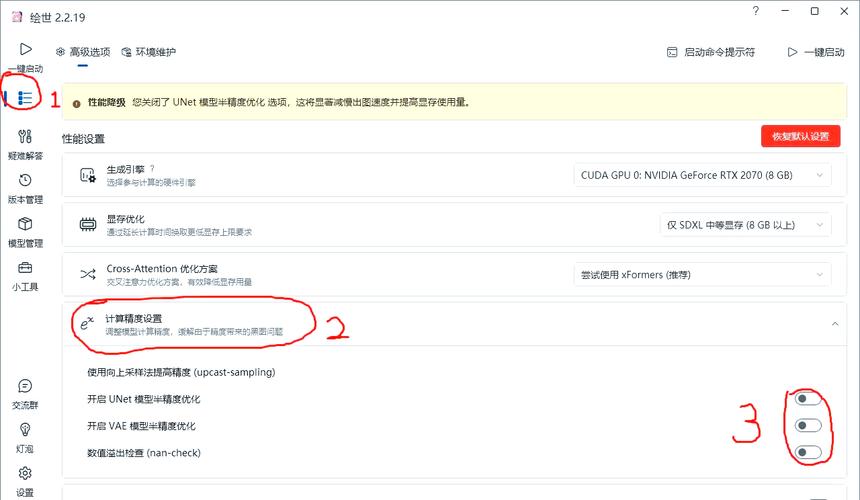
Task: Click the 开启 VAE 模型半精度优化 label
Action: point(142,426)
